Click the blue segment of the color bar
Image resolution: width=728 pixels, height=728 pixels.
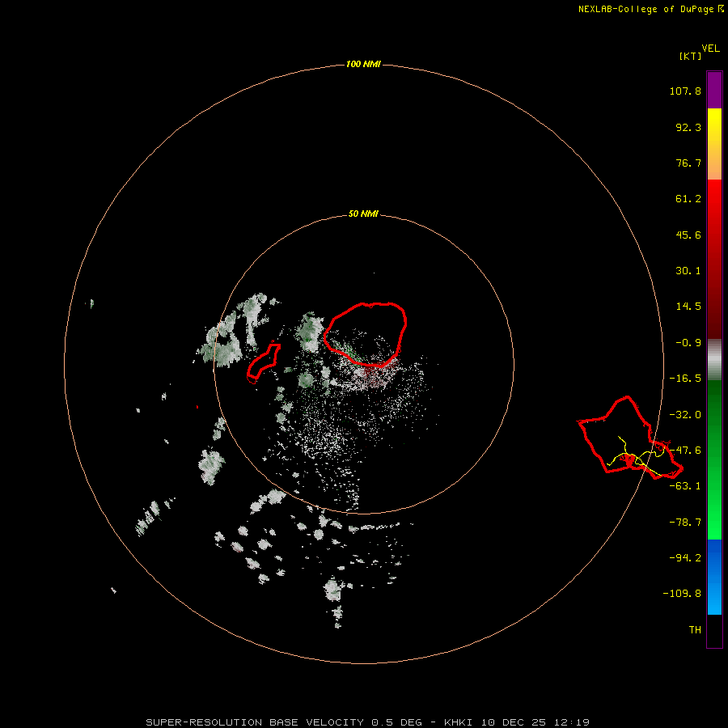(714, 577)
